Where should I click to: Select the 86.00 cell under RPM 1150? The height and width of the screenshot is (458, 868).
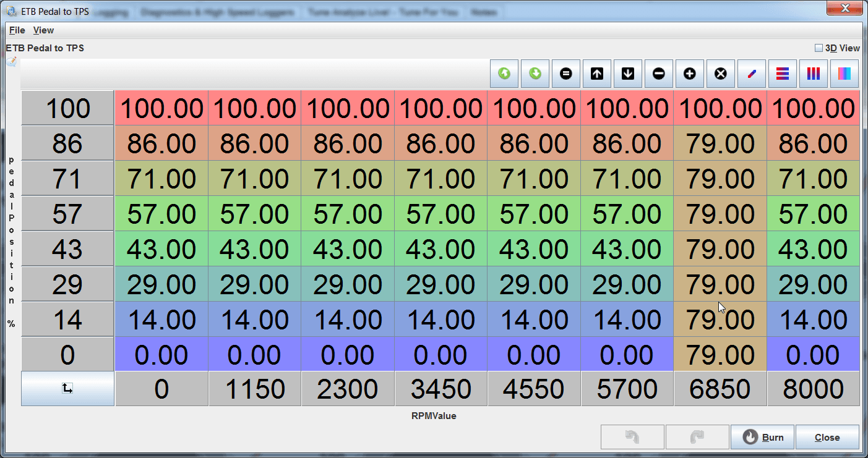pos(255,143)
